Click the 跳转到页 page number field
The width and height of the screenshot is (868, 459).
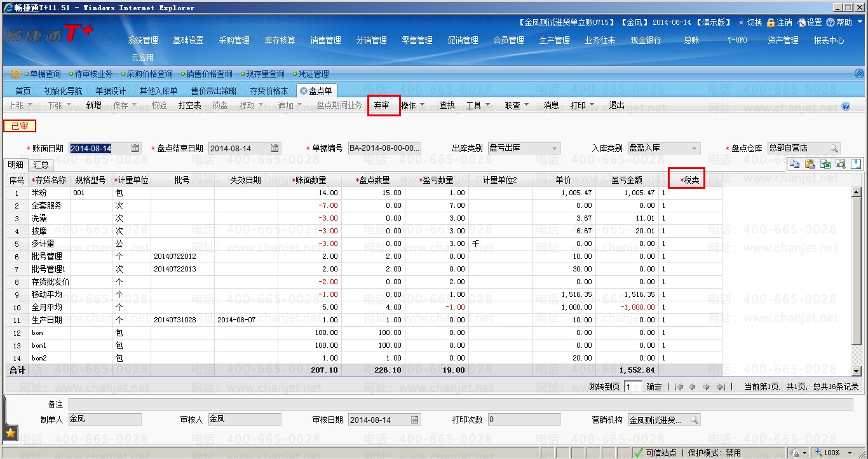tap(633, 387)
